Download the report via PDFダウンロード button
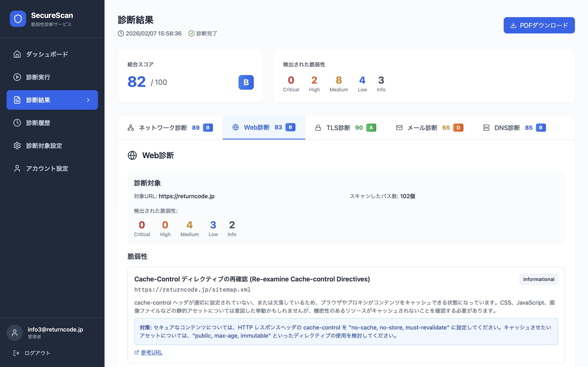This screenshot has height=367, width=588. (539, 25)
